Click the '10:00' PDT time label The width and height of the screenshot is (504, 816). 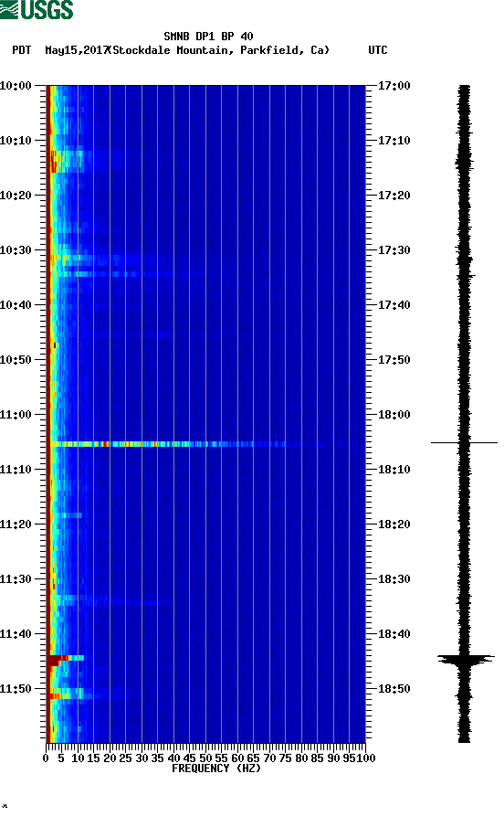[x=16, y=85]
